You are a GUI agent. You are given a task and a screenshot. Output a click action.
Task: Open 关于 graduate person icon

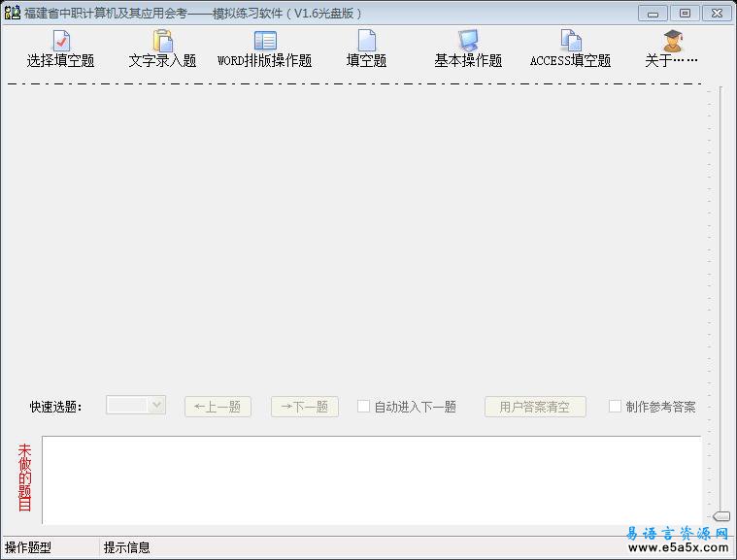(673, 41)
